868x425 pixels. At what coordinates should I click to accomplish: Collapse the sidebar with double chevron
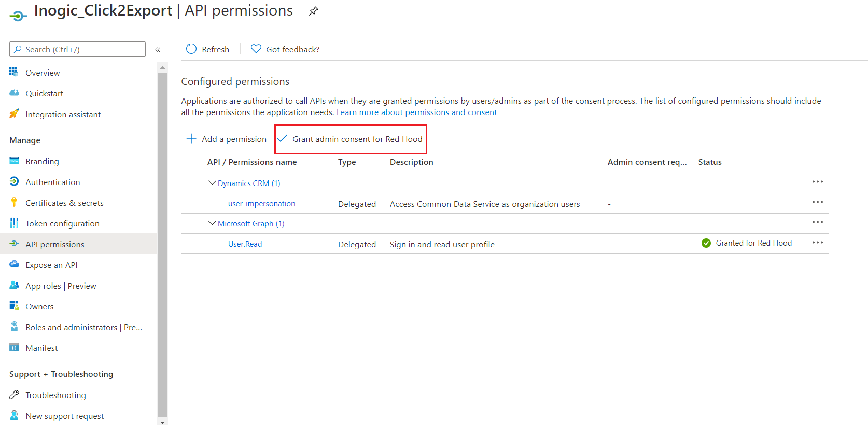[x=158, y=50]
